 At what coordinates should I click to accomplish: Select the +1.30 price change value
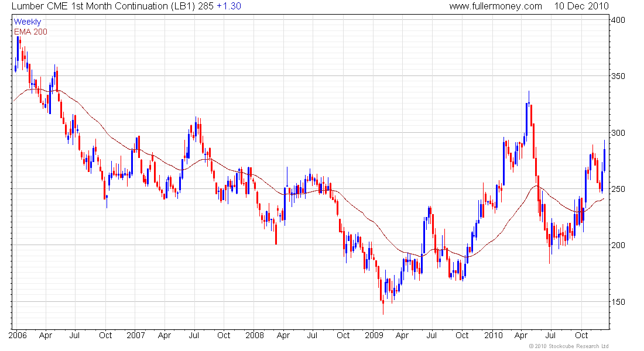click(228, 6)
